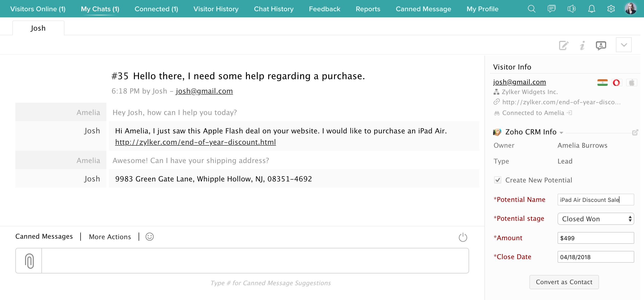Open the Potential stage Closed Won dropdown

595,219
